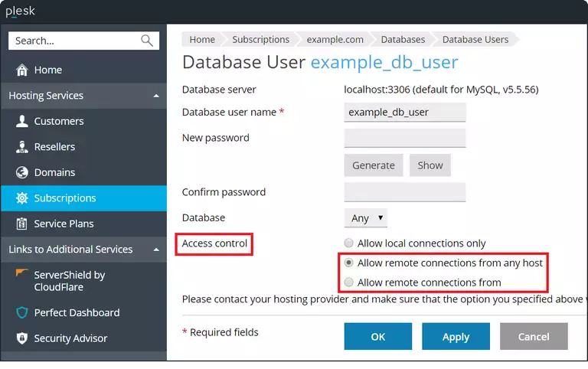Open the Database dropdown showing Any

point(366,218)
